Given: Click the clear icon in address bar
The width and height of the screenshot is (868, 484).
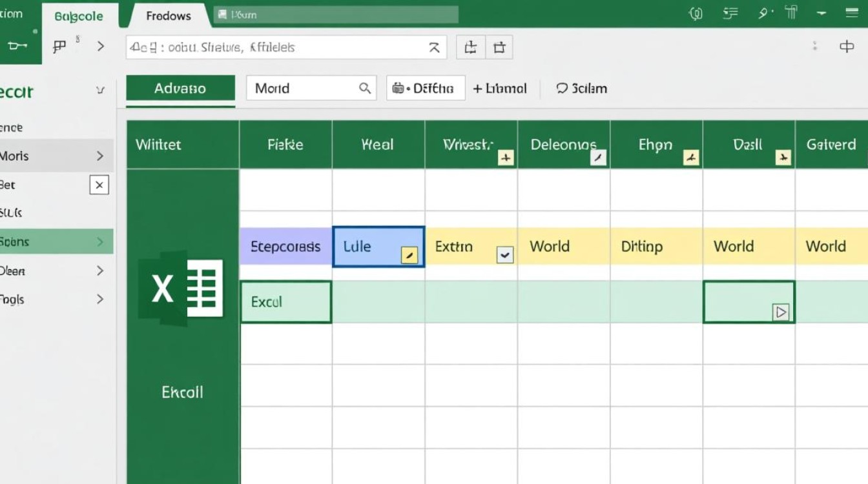Looking at the screenshot, I should 434,47.
